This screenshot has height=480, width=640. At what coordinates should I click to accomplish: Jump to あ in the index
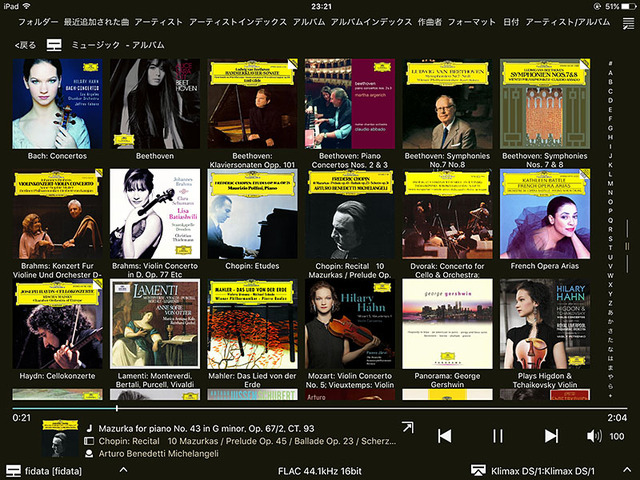click(x=610, y=313)
